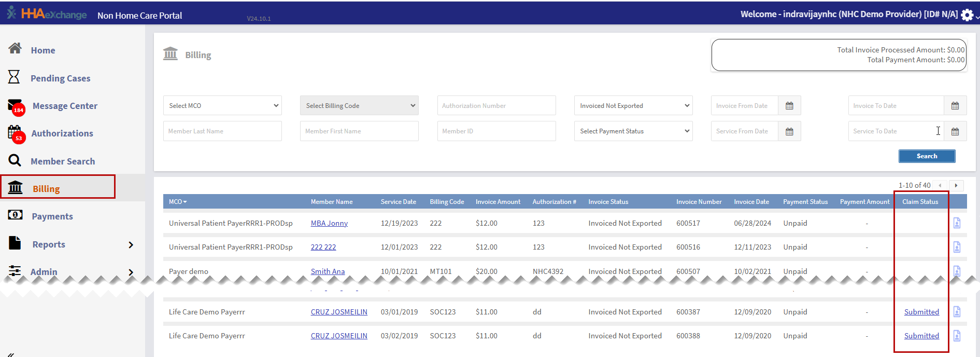
Task: Click the Payment Amount column header
Action: click(x=864, y=202)
